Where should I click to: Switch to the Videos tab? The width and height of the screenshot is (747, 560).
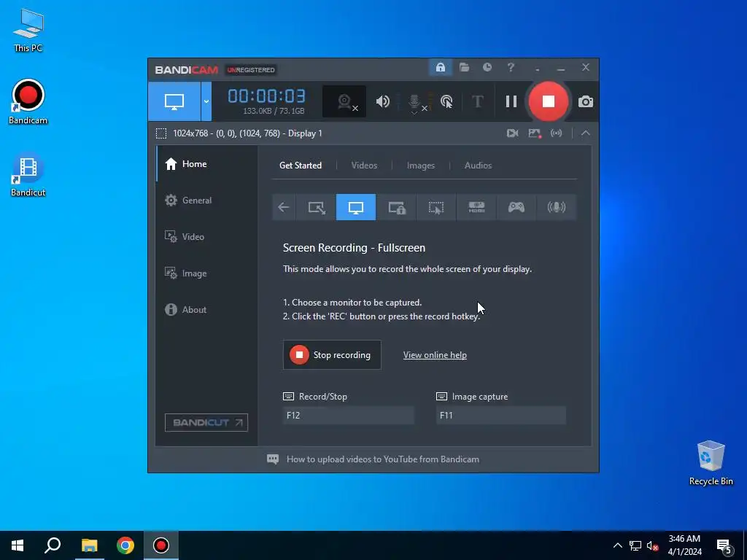click(364, 166)
